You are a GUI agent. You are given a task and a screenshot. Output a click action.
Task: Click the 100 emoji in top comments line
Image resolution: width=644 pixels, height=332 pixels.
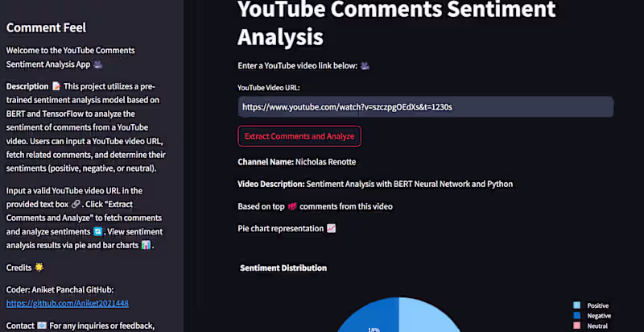click(292, 206)
